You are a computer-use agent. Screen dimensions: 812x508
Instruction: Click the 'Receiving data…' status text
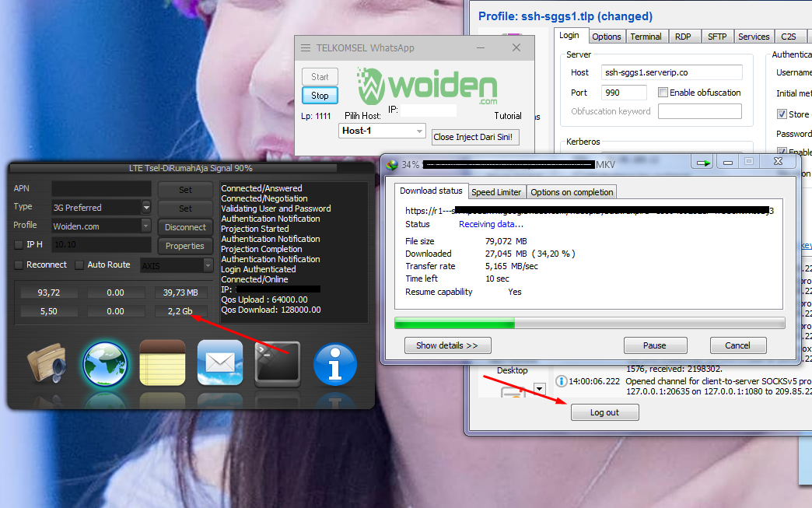[491, 224]
